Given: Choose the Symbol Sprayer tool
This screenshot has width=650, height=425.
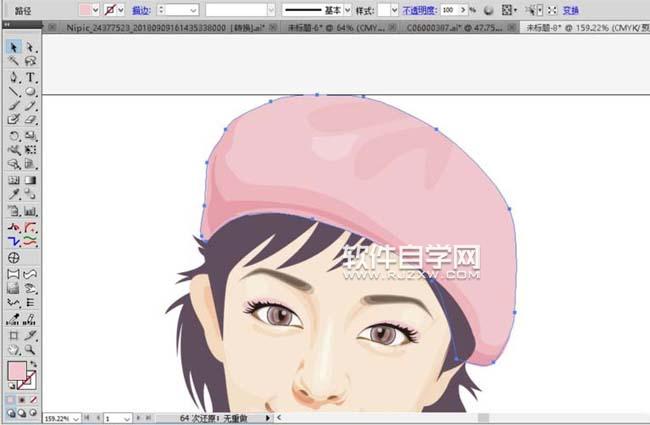Looking at the screenshot, I should (x=14, y=211).
